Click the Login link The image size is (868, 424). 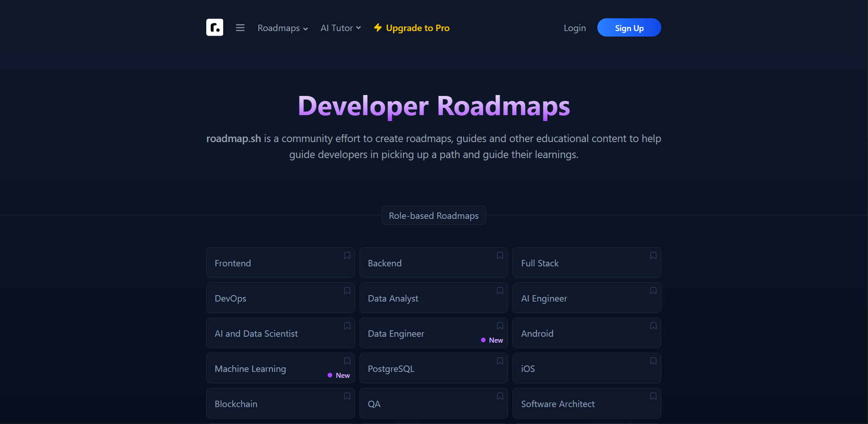click(x=575, y=28)
